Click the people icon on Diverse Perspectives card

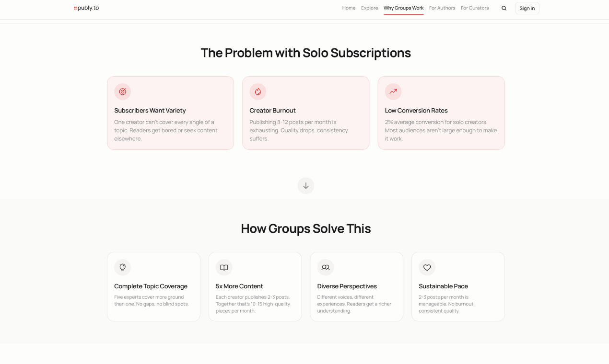(326, 267)
